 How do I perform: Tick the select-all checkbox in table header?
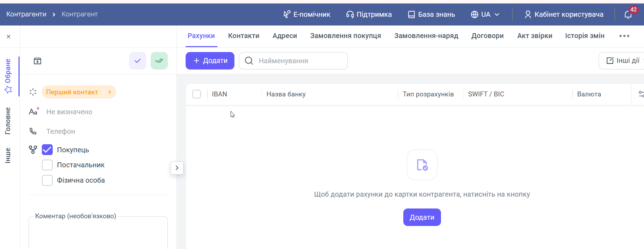click(197, 94)
